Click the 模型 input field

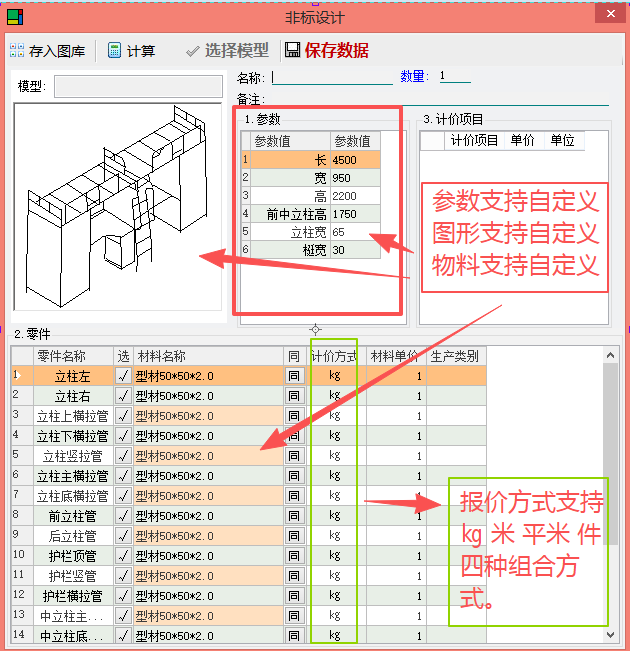pyautogui.click(x=138, y=86)
